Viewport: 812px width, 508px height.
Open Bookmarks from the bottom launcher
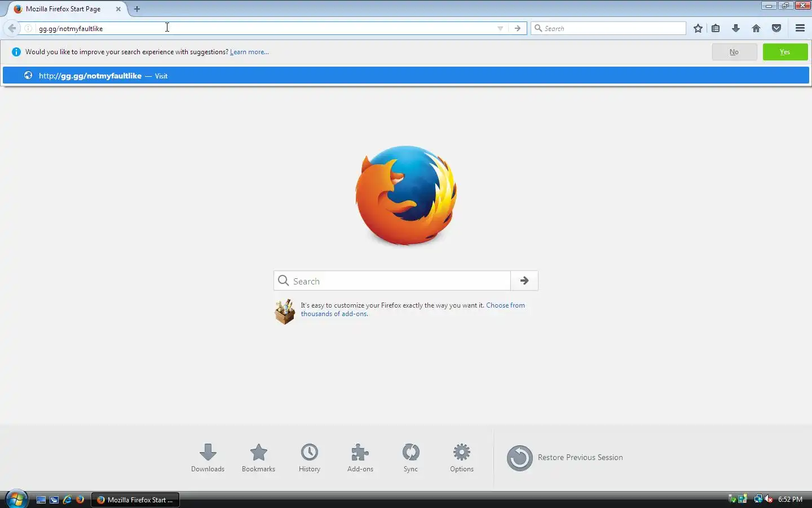258,457
